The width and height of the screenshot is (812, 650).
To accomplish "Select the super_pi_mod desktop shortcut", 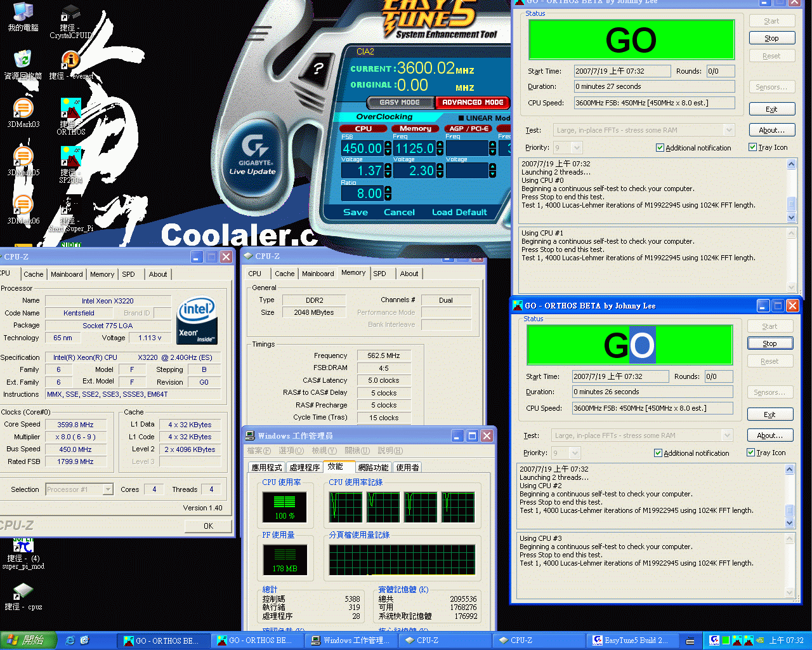I will point(23,554).
